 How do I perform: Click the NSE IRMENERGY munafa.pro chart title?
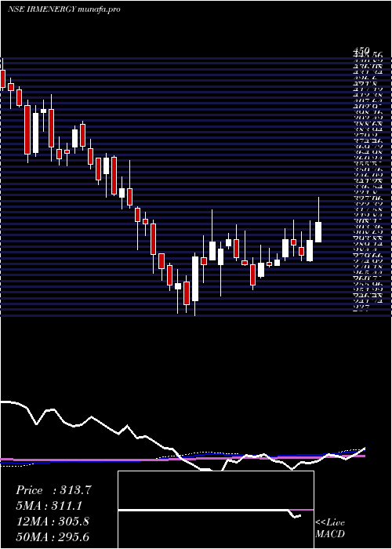pyautogui.click(x=64, y=9)
